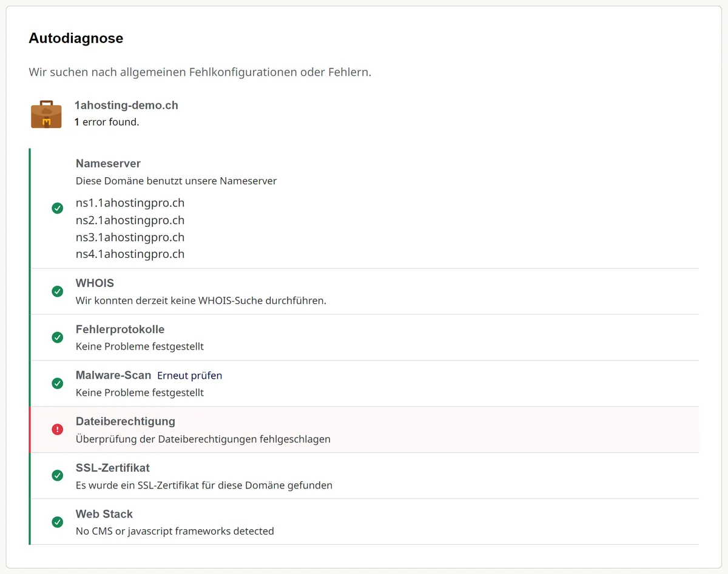Image resolution: width=728 pixels, height=574 pixels.
Task: Click 'Keine Probleme festgestellt' under Malware-Scan
Action: (140, 393)
